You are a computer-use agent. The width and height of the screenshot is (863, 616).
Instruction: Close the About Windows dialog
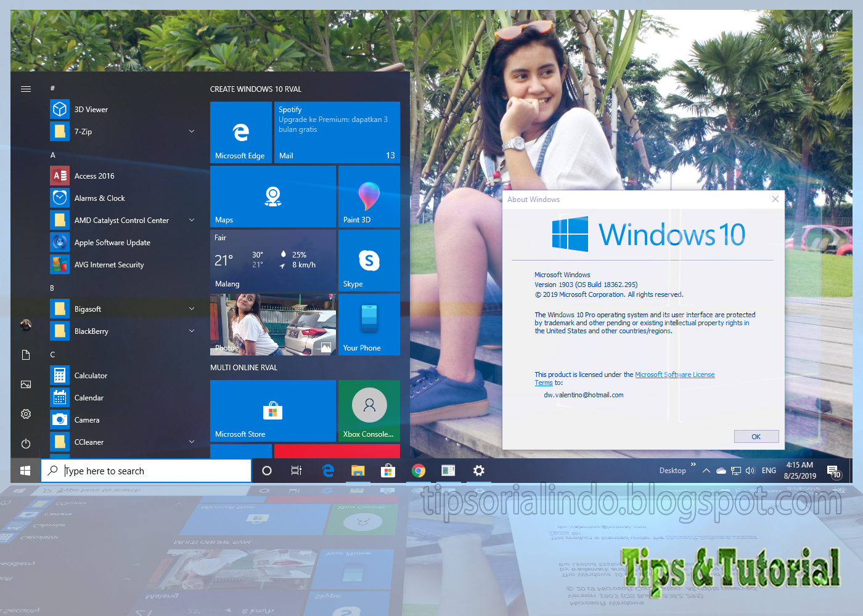click(x=775, y=199)
